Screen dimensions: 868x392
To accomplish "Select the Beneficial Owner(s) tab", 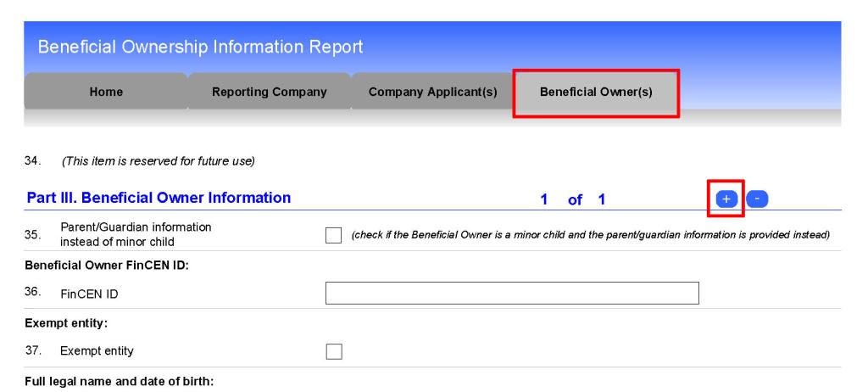I will [x=596, y=92].
